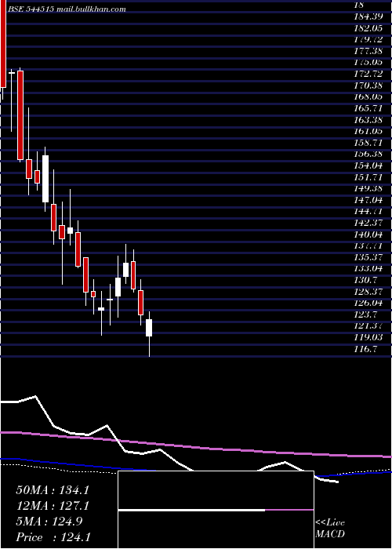Click the last white candlestick near 121
The height and width of the screenshot is (549, 392).
pos(149,328)
